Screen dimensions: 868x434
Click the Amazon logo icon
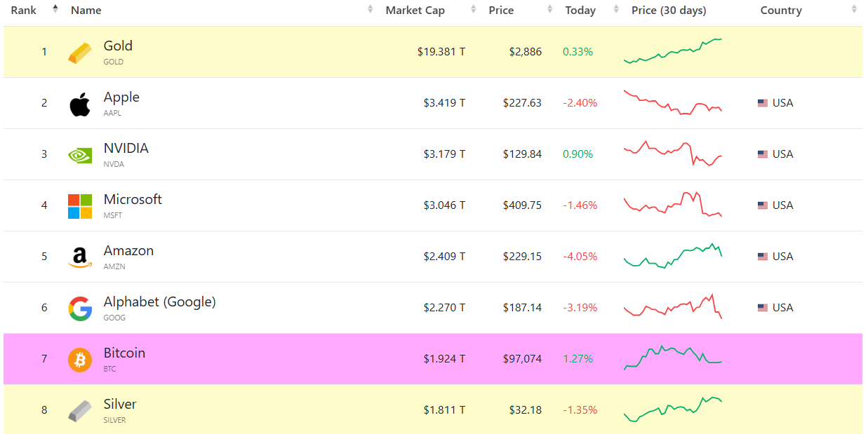pyautogui.click(x=80, y=257)
